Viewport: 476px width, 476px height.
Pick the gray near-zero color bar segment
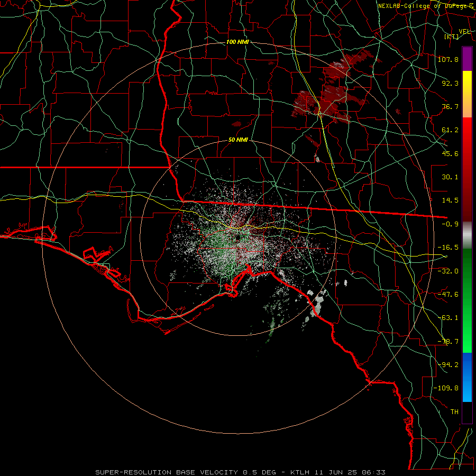[467, 235]
